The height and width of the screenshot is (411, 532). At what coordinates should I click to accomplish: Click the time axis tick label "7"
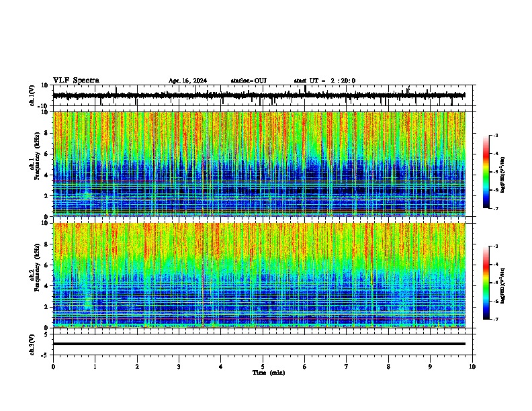tap(347, 367)
